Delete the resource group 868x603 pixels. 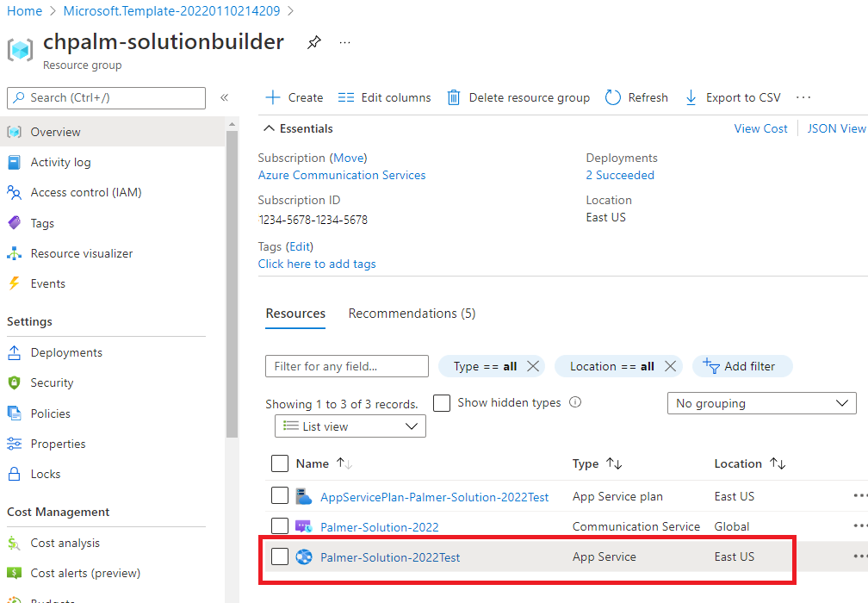pyautogui.click(x=518, y=97)
